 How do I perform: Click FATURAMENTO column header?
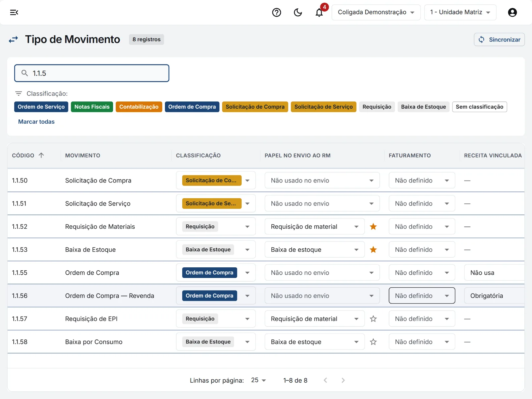coord(410,155)
